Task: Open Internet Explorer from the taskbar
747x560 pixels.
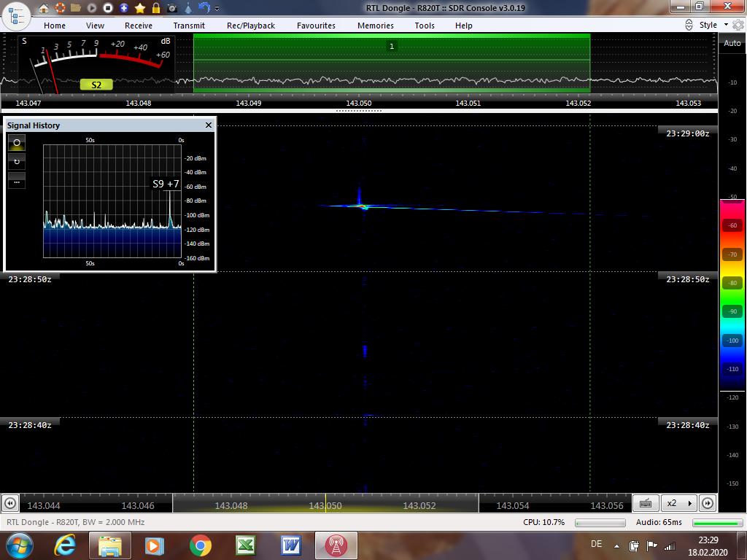Action: click(x=66, y=545)
